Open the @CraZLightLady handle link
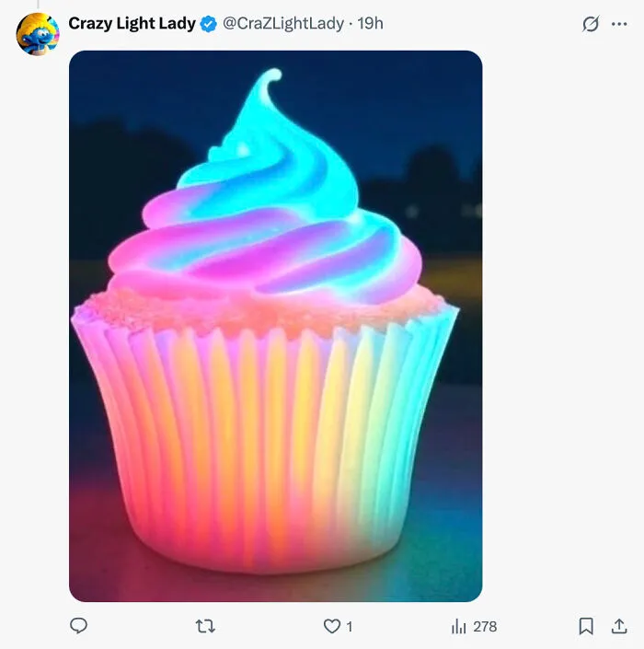 pyautogui.click(x=283, y=24)
